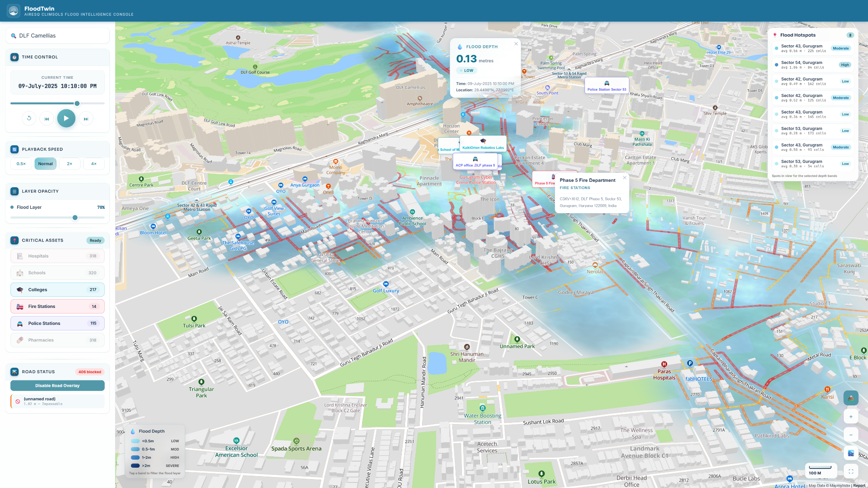This screenshot has width=868, height=488.
Task: Select the unnamed road impassable entry
Action: [x=57, y=401]
